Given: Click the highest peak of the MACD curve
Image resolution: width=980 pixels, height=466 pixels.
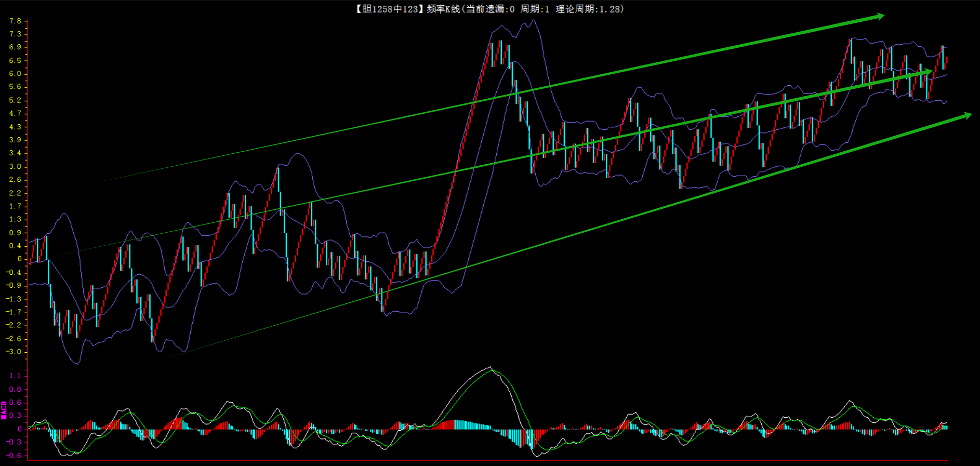Looking at the screenshot, I should [490, 368].
